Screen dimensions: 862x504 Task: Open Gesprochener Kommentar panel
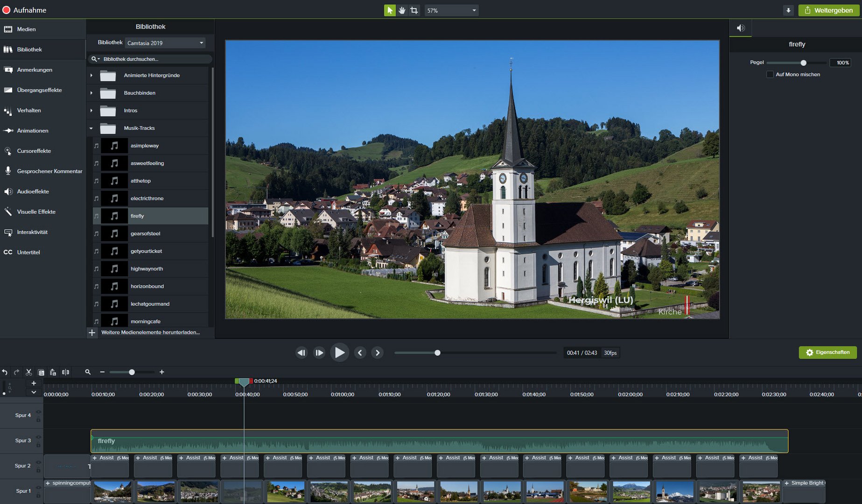click(42, 171)
